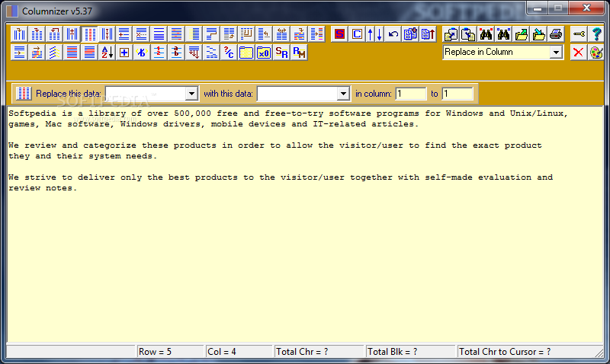Click the red X icon
The image size is (610, 364).
point(579,52)
